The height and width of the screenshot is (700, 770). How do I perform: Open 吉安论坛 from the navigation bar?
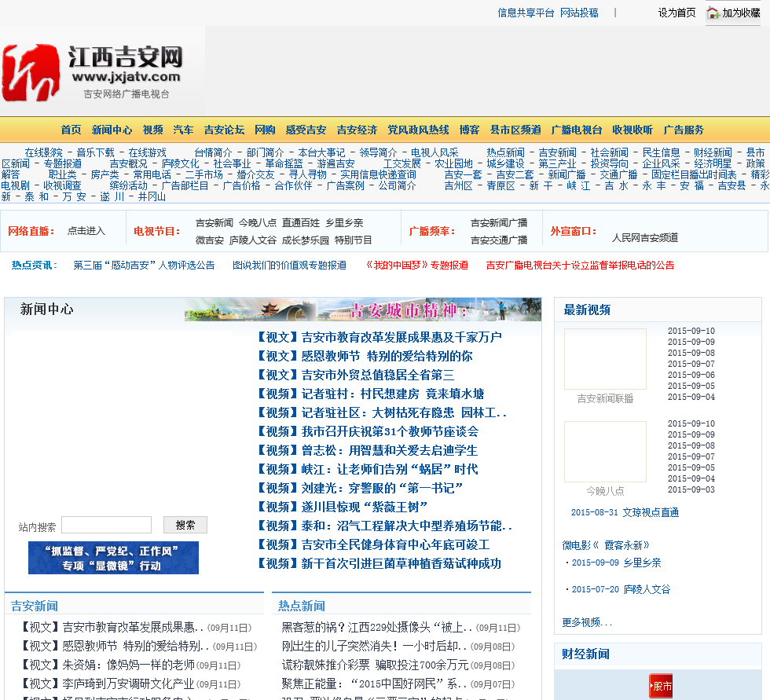pyautogui.click(x=224, y=130)
